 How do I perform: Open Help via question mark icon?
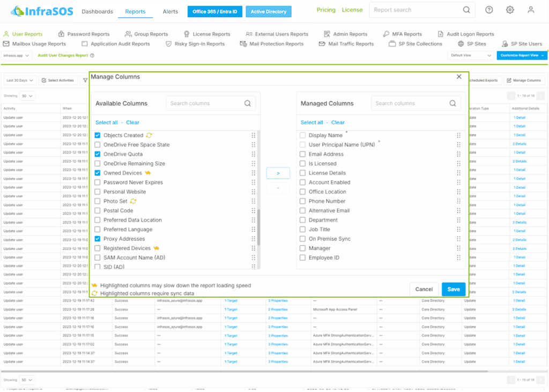tap(488, 10)
